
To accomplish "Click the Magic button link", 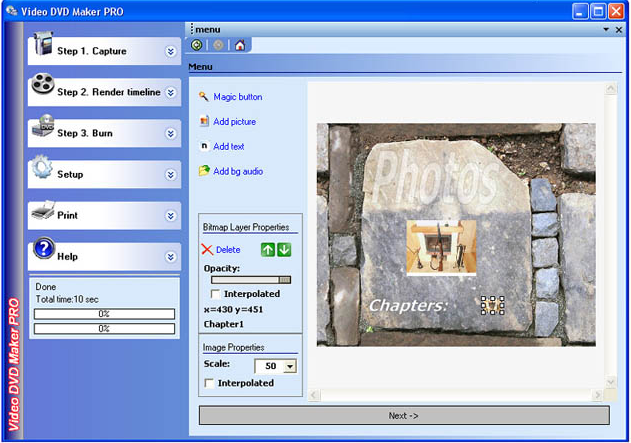I will pyautogui.click(x=238, y=97).
